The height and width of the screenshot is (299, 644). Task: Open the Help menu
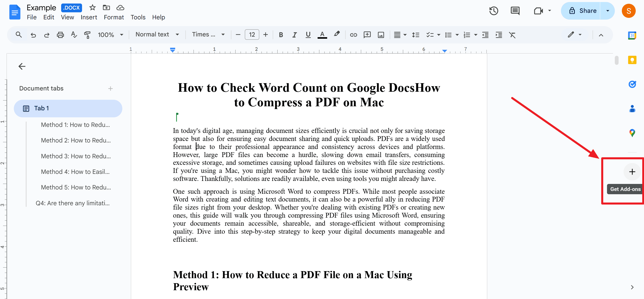coord(159,17)
